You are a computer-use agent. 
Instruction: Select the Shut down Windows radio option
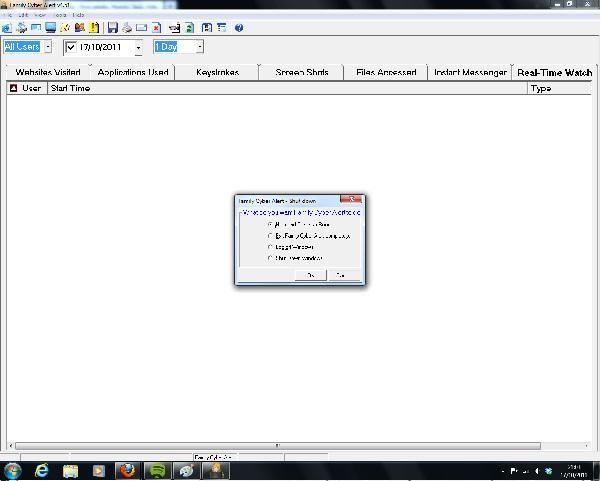click(x=270, y=258)
